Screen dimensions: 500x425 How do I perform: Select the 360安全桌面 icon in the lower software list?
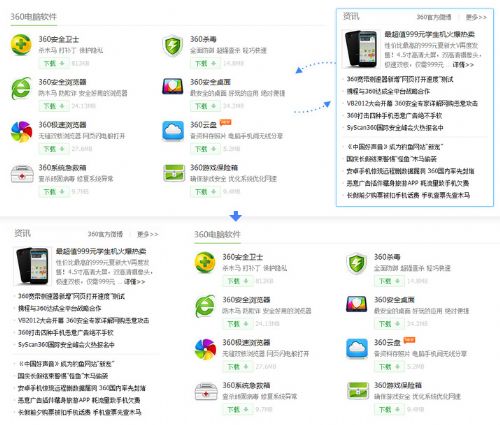(x=356, y=304)
